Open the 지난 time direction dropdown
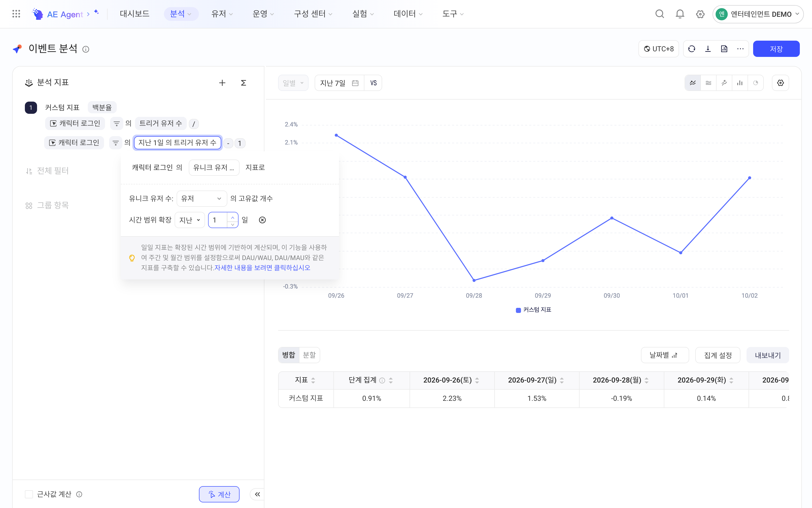 pos(190,220)
